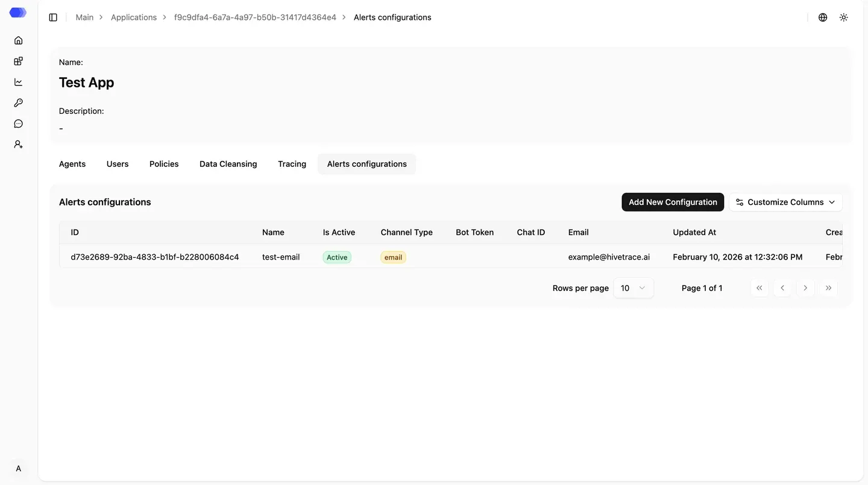Click the Updated At column header
The height and width of the screenshot is (485, 868).
click(694, 232)
